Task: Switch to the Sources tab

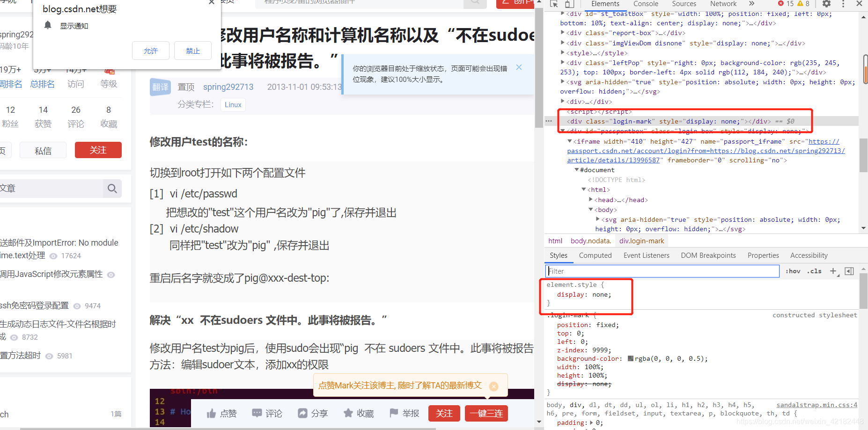Action: coord(684,4)
